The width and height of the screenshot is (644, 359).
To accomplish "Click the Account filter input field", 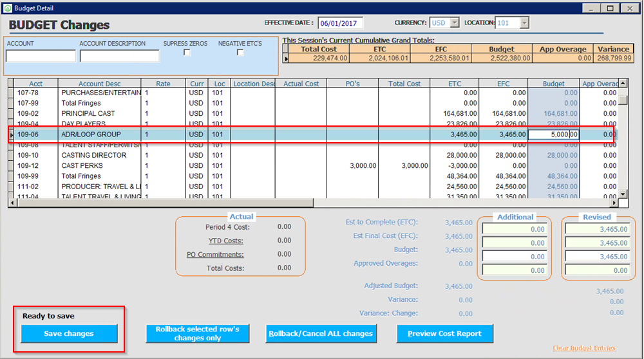I will [41, 56].
